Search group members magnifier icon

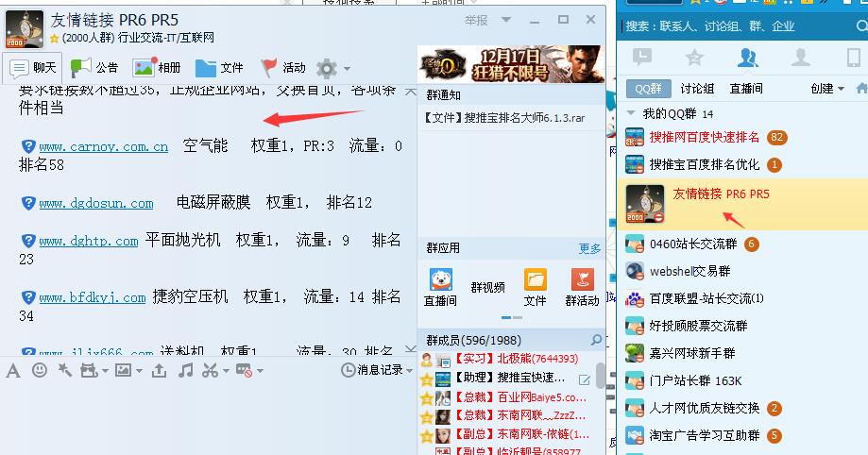pos(596,340)
